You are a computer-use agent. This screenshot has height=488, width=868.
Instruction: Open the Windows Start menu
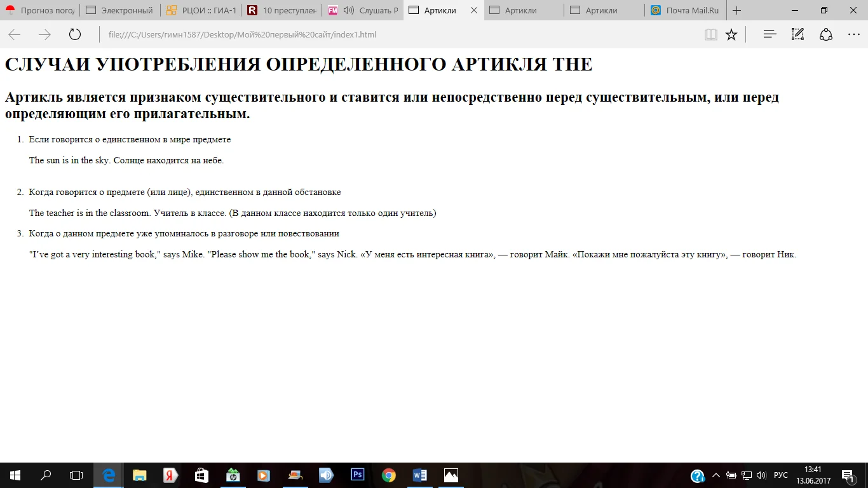tap(15, 475)
